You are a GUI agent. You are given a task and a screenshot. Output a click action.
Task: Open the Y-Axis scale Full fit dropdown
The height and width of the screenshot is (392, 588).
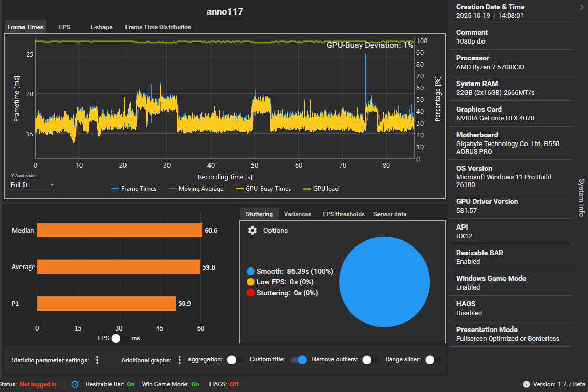tap(32, 185)
